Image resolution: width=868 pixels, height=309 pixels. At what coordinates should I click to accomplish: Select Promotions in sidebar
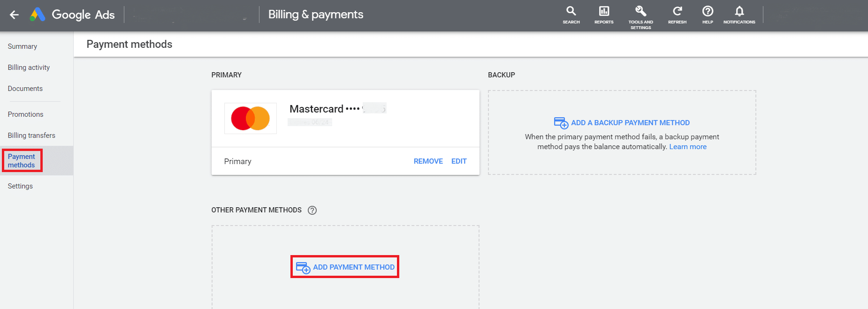[25, 114]
